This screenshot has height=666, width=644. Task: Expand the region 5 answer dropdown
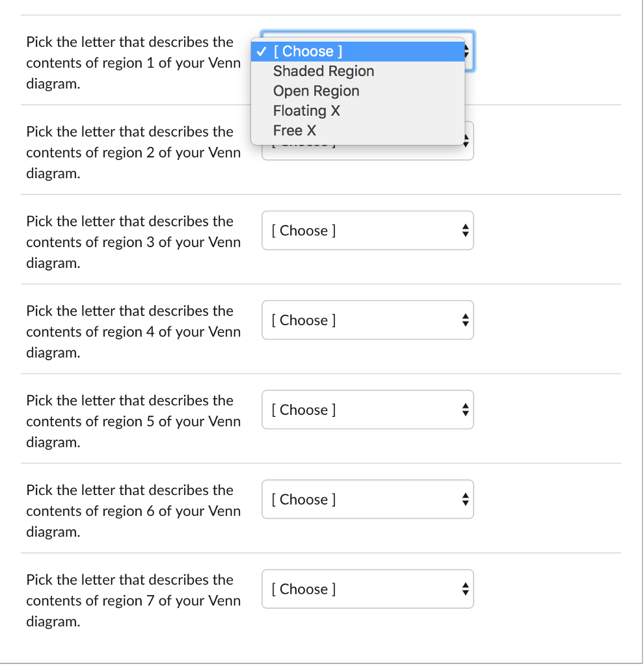368,410
